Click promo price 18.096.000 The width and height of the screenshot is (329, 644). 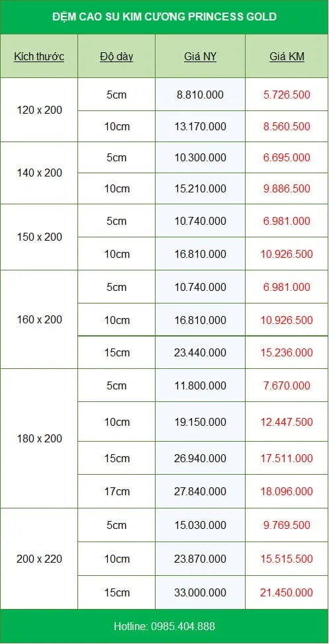(287, 492)
